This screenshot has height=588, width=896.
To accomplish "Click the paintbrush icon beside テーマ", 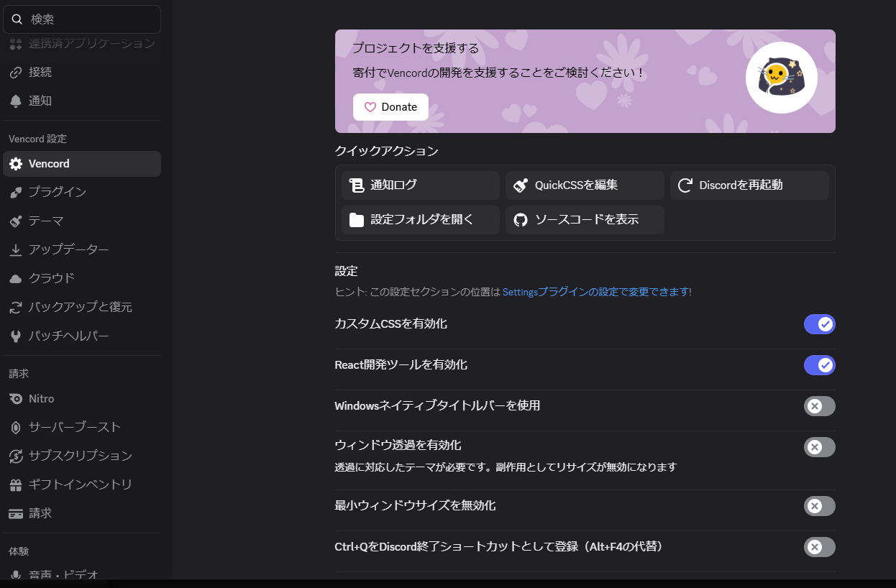I will (16, 221).
